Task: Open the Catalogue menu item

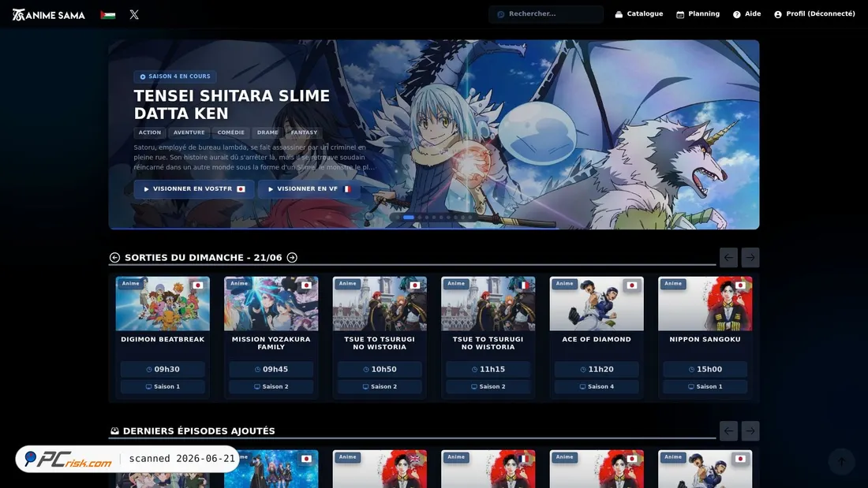Action: [639, 14]
